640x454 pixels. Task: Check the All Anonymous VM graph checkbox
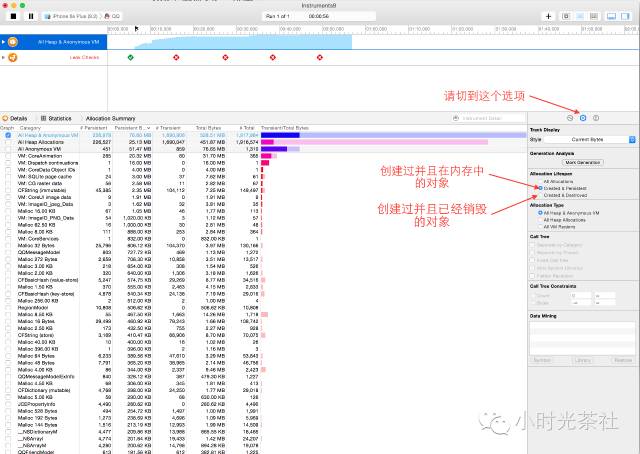(8, 149)
